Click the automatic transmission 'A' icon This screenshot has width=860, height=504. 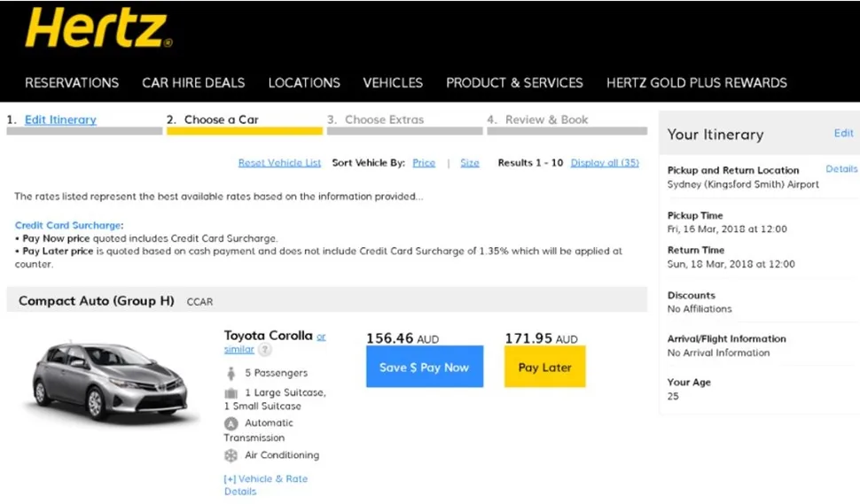[231, 423]
